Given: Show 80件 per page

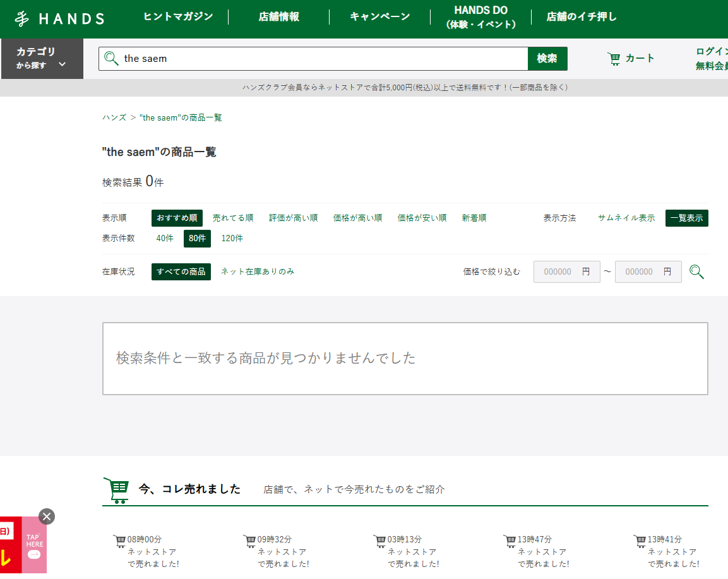Looking at the screenshot, I should pyautogui.click(x=198, y=238).
